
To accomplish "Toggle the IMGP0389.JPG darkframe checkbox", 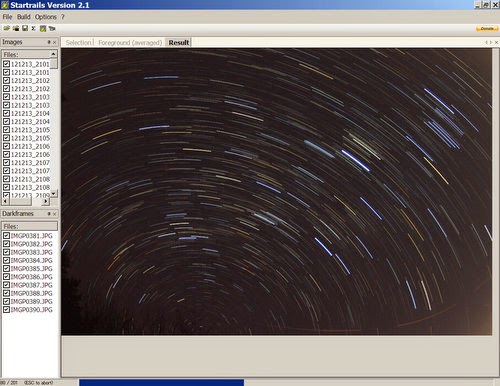I will 6,301.
